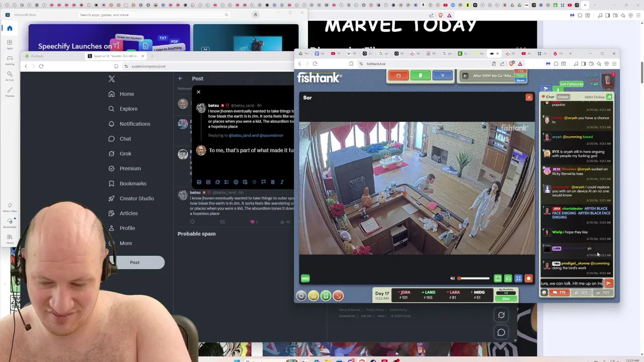Screen dimensions: 644x362
Task: Add poll icon in reply composer
Action: (x=226, y=182)
